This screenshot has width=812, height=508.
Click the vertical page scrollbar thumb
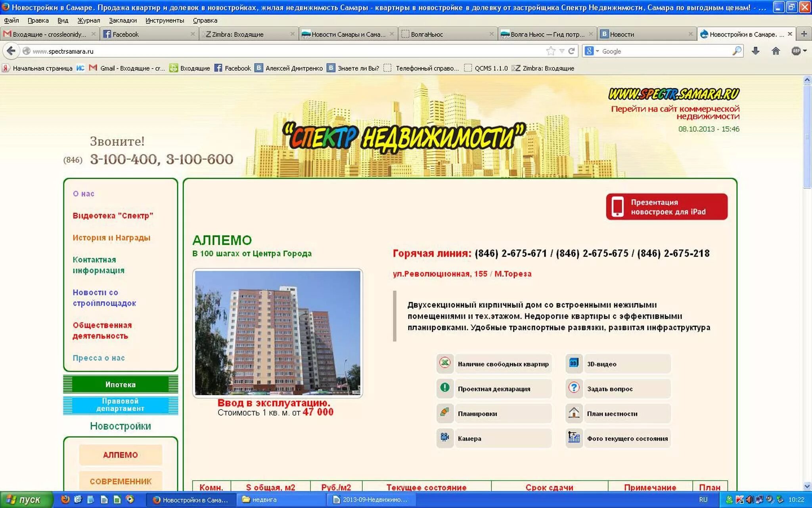(807, 137)
